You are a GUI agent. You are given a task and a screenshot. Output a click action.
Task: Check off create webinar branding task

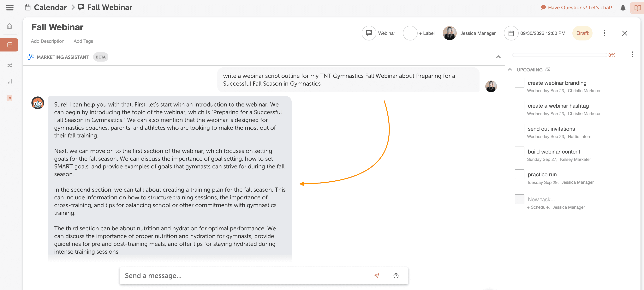coord(519,83)
